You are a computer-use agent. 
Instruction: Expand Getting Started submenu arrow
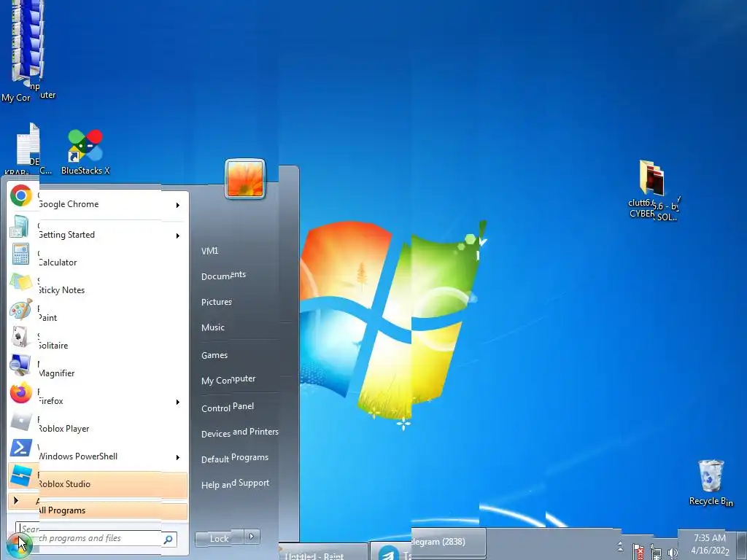pos(178,236)
